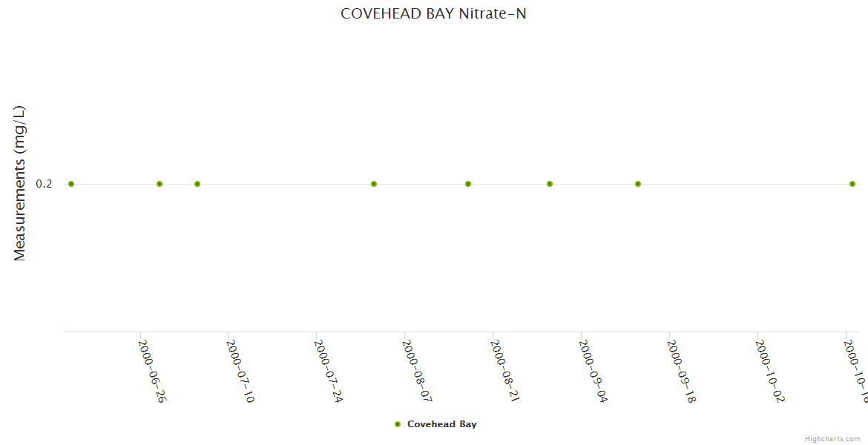Click the 0.2 y-axis value label
Screen dimensions: 868x445
(45, 184)
